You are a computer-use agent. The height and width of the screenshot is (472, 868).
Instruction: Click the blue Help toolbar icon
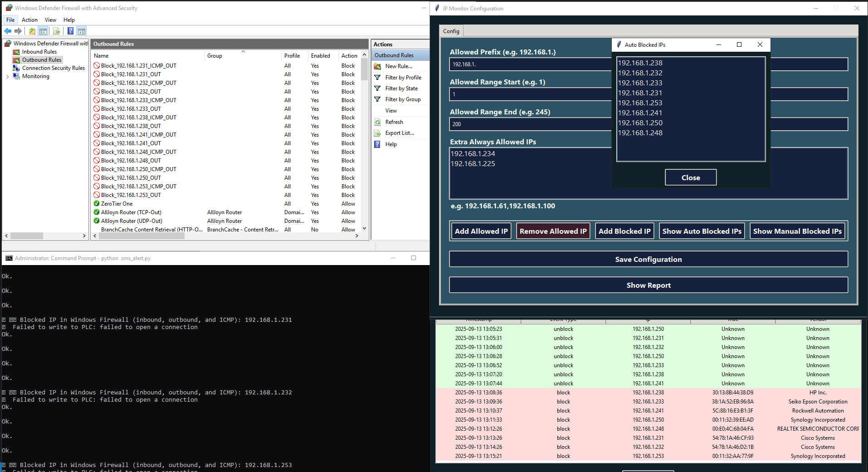(70, 31)
